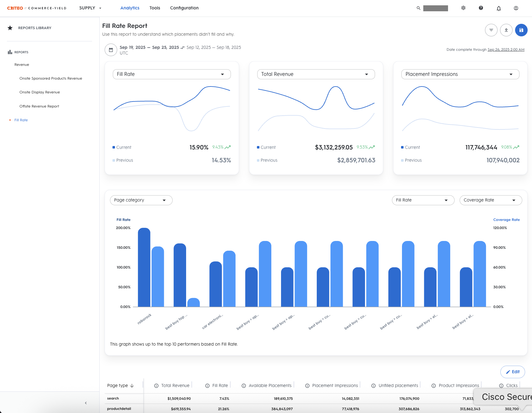Open the calendar date picker icon
Viewport: 532px width, 413px height.
(111, 50)
